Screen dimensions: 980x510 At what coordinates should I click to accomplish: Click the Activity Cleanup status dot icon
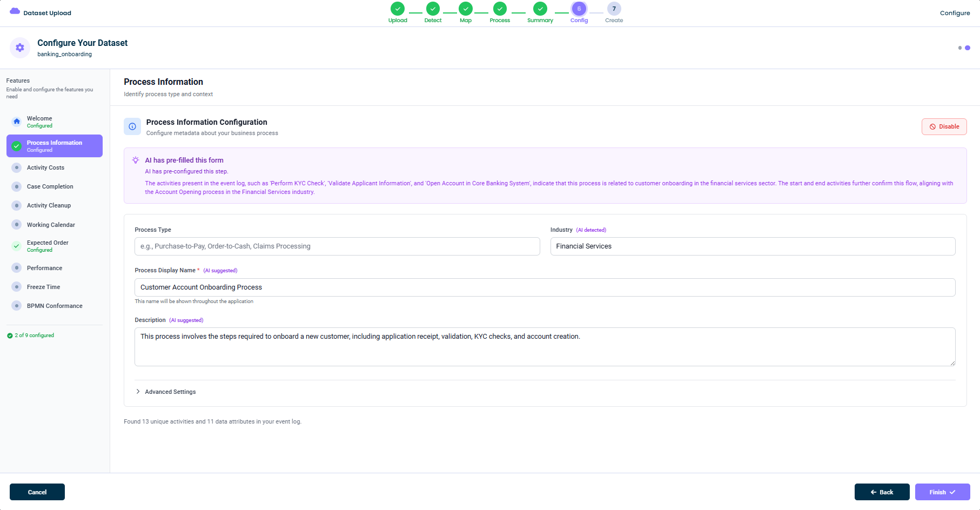tap(17, 205)
